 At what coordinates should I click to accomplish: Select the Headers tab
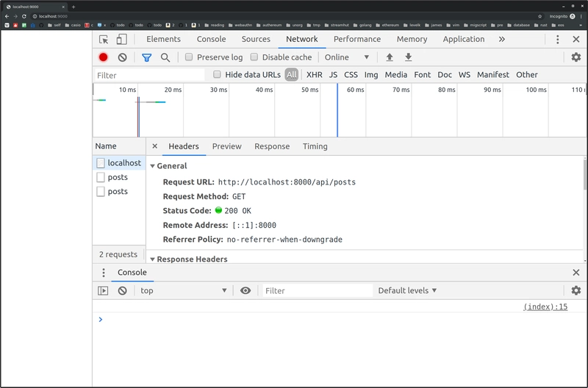point(183,146)
